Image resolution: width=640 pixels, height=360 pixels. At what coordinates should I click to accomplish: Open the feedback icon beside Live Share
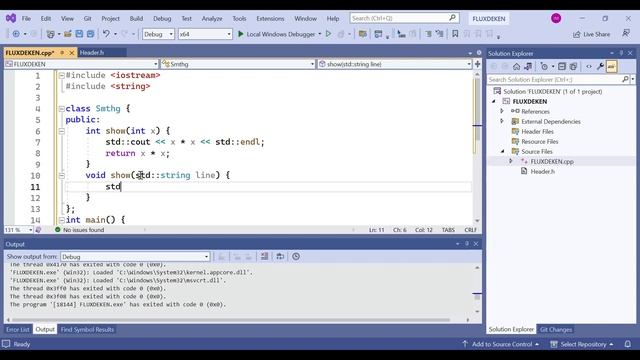pyautogui.click(x=626, y=34)
